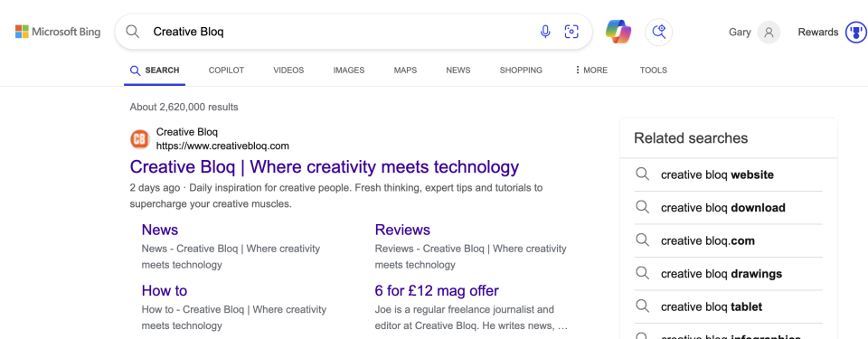Open the '6 for £12 mag offer' sitelink

437,290
